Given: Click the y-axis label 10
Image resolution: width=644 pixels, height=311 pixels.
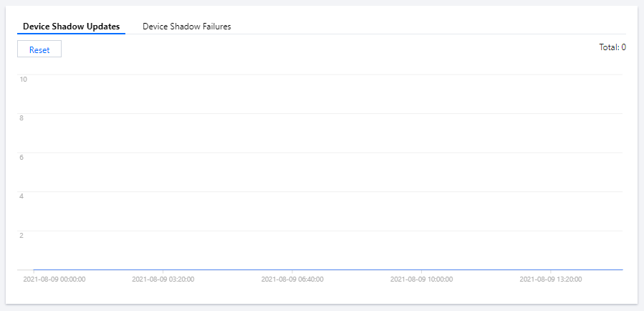Looking at the screenshot, I should tap(24, 79).
